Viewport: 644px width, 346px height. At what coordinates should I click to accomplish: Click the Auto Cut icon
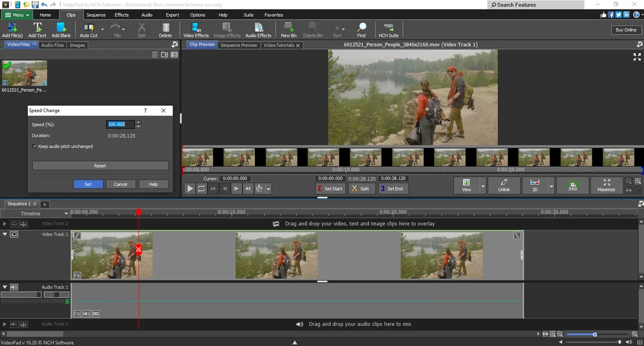(88, 30)
